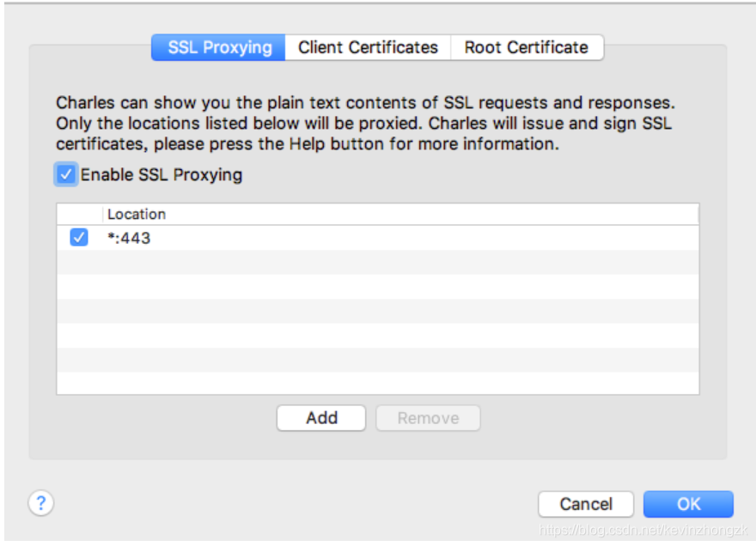The height and width of the screenshot is (546, 756).
Task: Open the Client Certificates tab
Action: 368,47
